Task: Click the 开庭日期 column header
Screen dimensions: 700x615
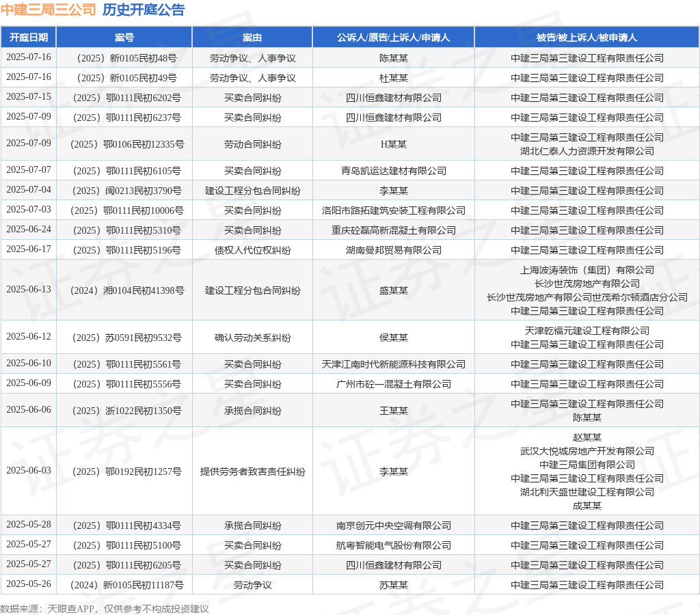Action: coord(29,38)
